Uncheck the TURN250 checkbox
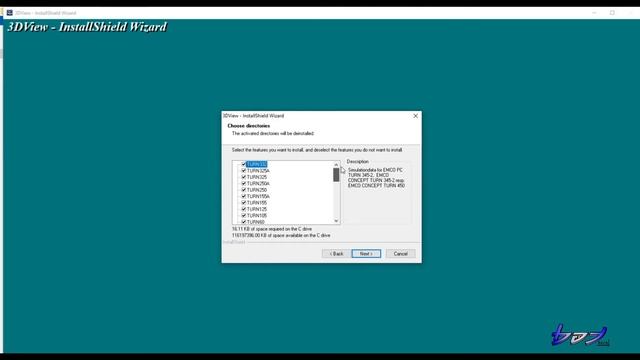 tap(244, 190)
